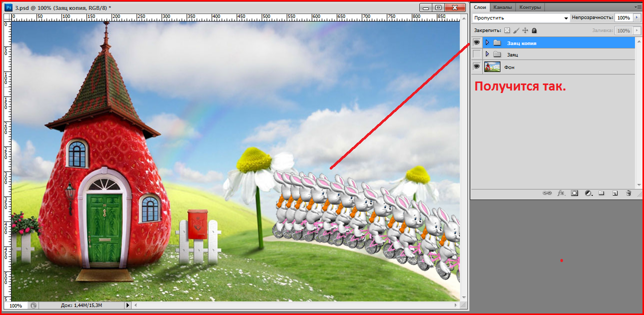This screenshot has height=315, width=644.
Task: Select the Фон layer name
Action: 509,67
